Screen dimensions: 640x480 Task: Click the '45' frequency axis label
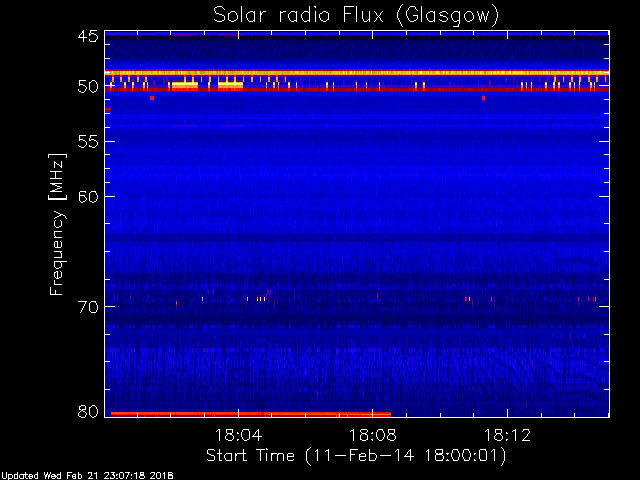[88, 36]
